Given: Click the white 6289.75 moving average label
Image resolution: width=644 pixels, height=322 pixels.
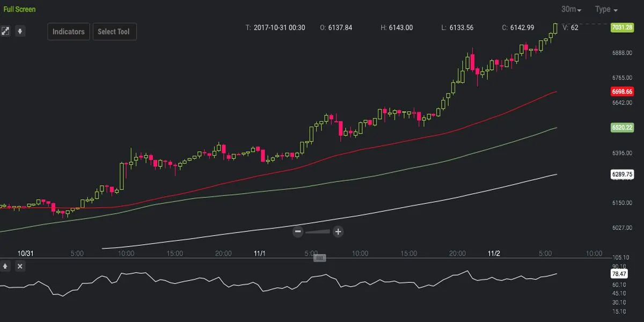Looking at the screenshot, I should point(622,174).
